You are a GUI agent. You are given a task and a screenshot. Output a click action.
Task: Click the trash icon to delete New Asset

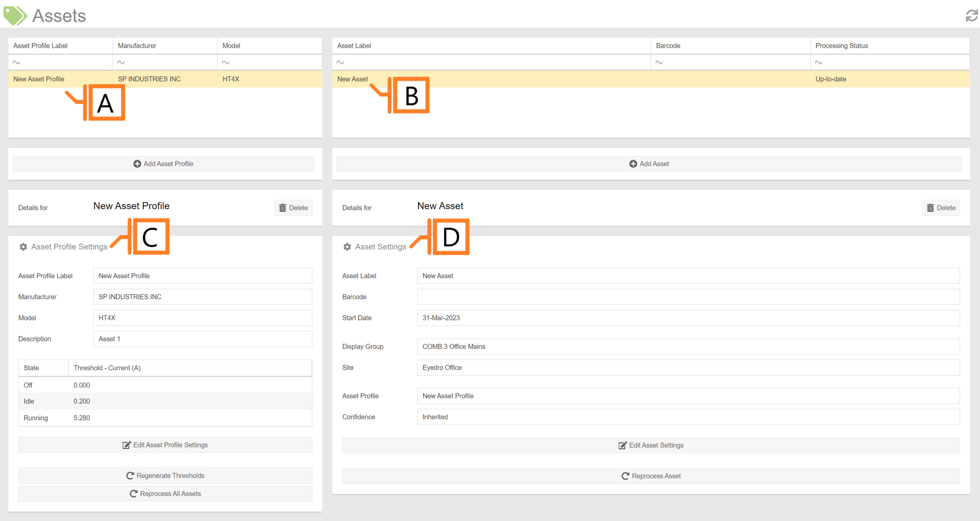tap(931, 208)
